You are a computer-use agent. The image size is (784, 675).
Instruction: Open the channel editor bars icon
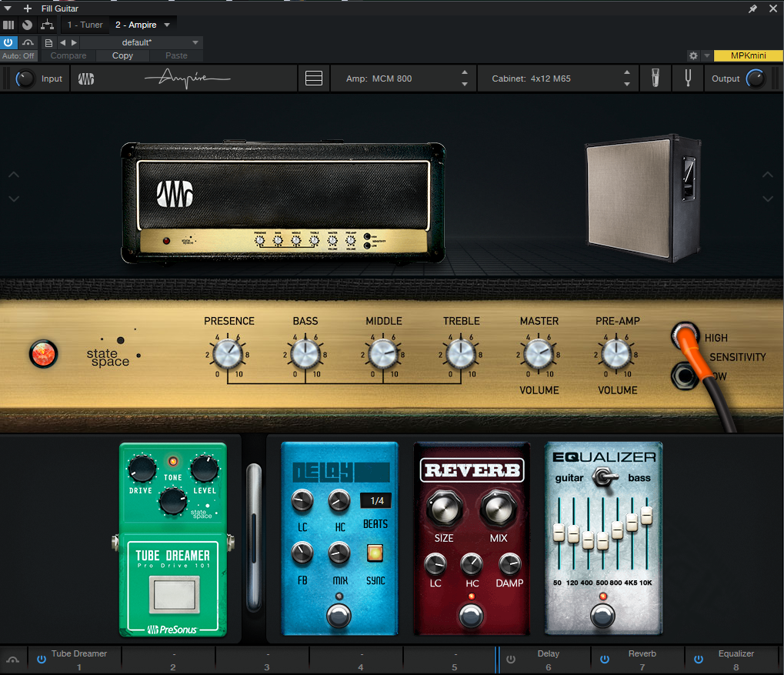click(8, 25)
